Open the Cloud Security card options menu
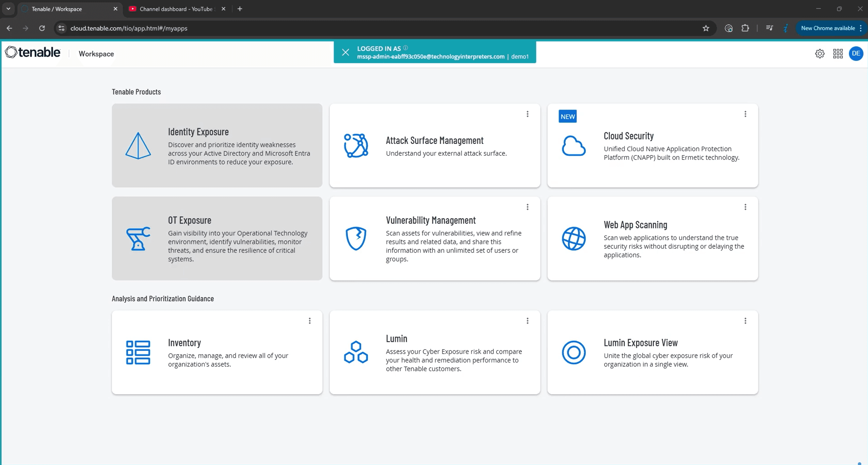 (x=745, y=114)
